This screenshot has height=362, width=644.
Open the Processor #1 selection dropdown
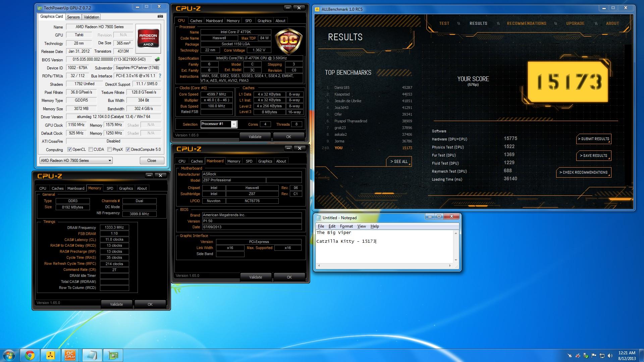[x=219, y=124]
